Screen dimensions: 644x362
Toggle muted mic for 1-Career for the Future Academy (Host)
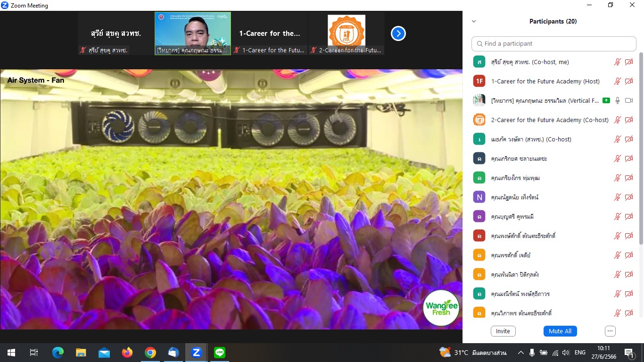point(618,81)
